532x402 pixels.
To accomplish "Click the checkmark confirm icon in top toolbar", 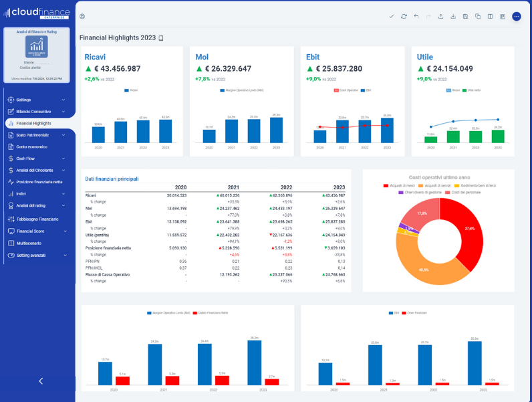I will click(392, 16).
